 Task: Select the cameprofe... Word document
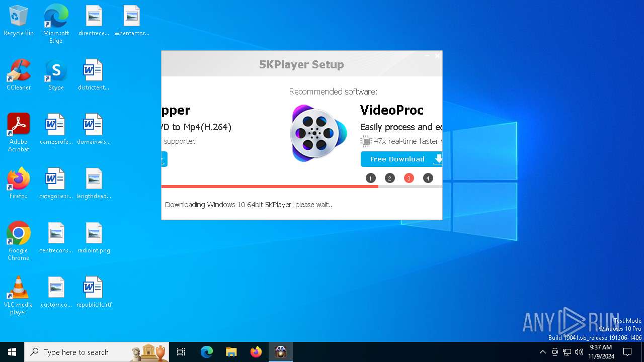(x=56, y=129)
